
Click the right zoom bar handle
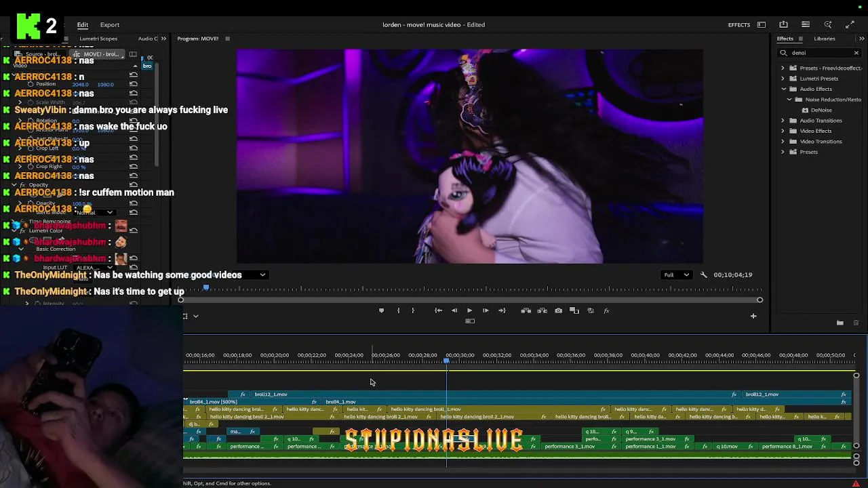[759, 300]
